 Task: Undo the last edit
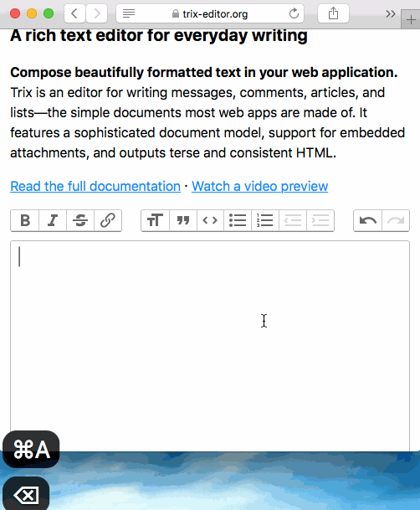point(367,220)
